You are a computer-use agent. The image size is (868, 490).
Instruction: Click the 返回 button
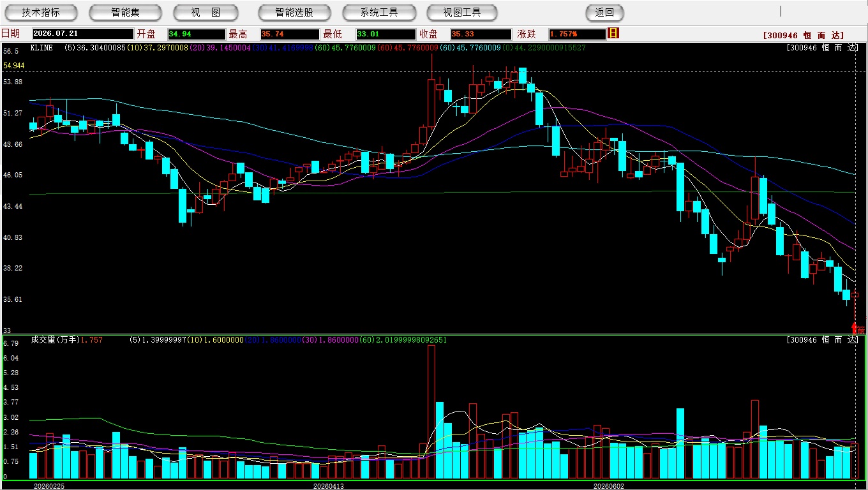tap(604, 12)
